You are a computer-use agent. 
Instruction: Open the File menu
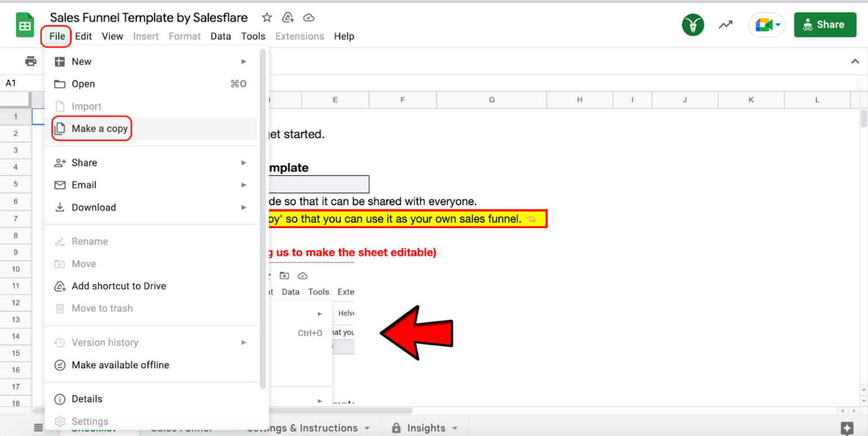point(57,36)
